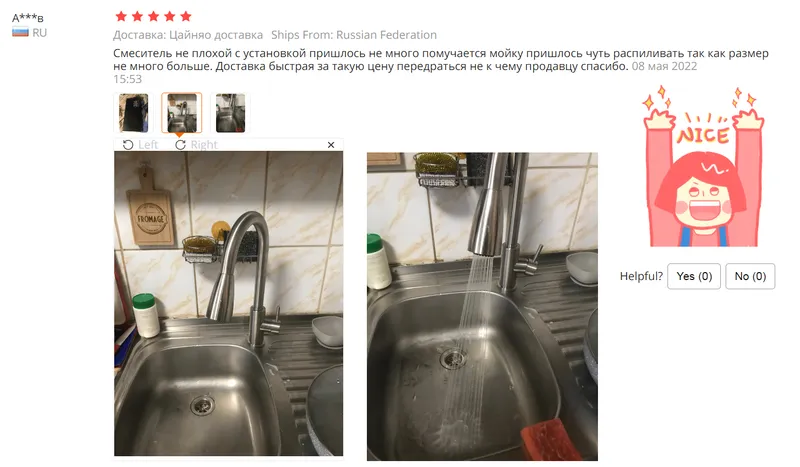
Task: Click the RU country label
Action: (x=39, y=33)
